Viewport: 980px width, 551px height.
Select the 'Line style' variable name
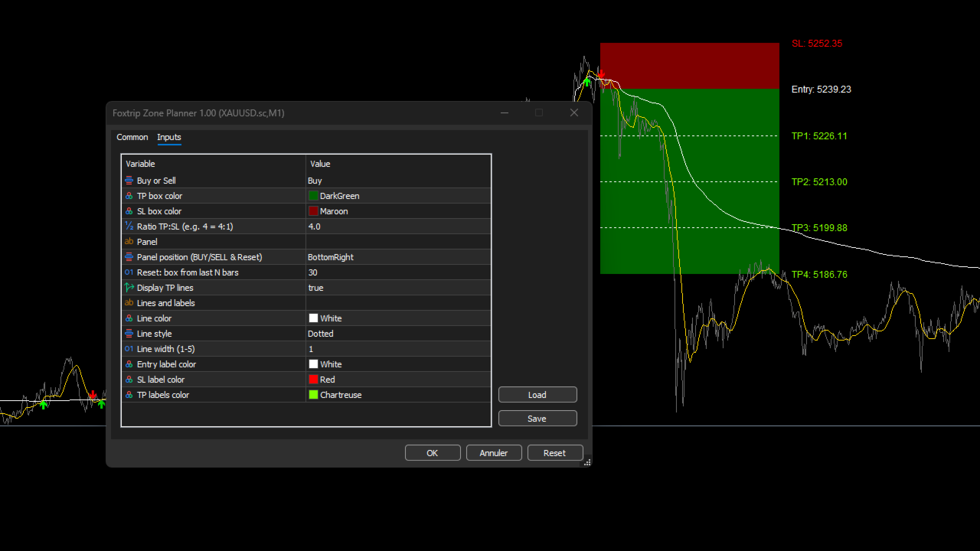click(155, 334)
